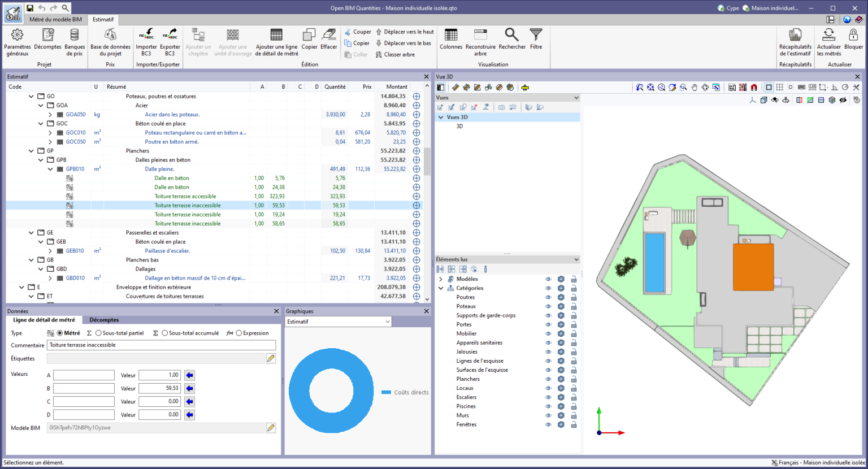Click Couper in the Édition group
Screen dimensions: 868x469
[358, 32]
